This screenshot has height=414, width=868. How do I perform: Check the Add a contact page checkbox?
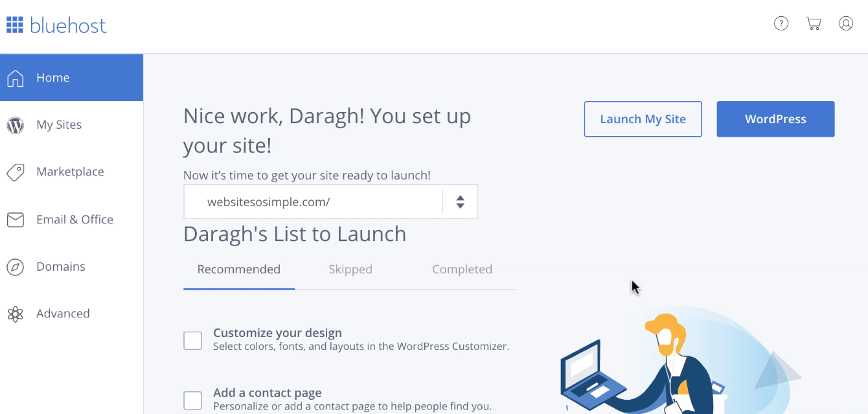tap(192, 400)
